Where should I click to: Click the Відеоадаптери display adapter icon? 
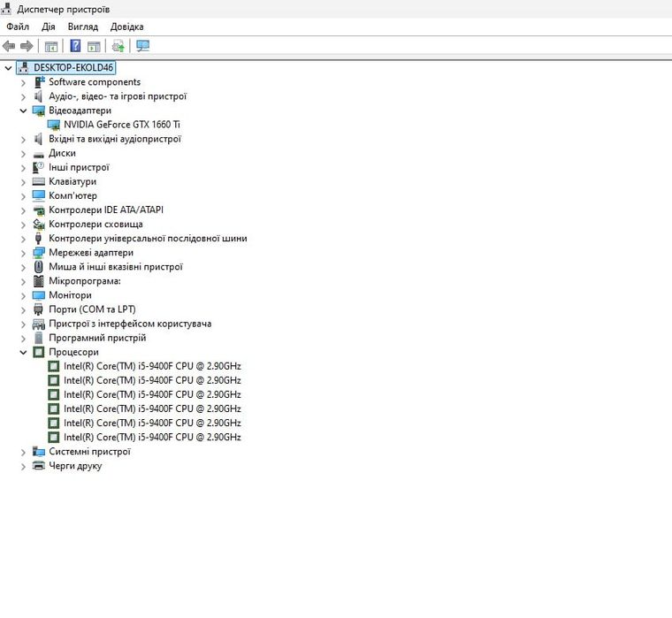(x=39, y=111)
